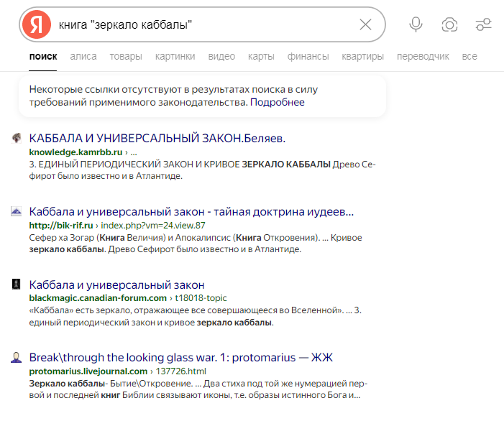Image resolution: width=504 pixels, height=421 pixels.
Task: Click snippet text starting Сефер ха Зогар
Action: point(196,244)
